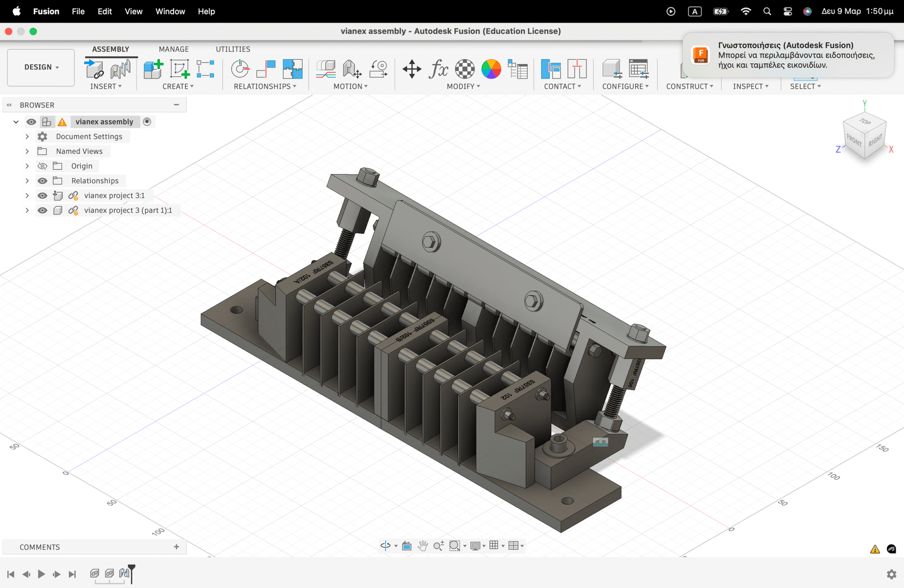Expand Document Settings node
Screen dimensions: 904x588
27,137
